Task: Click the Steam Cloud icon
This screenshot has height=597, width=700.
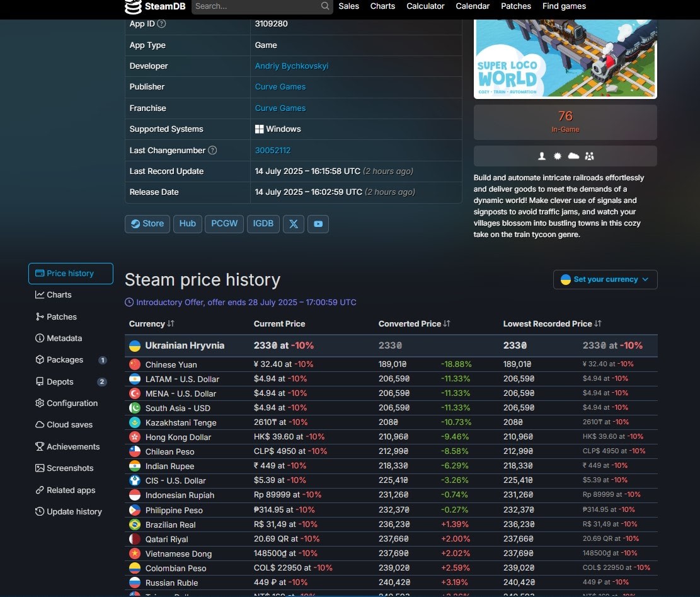Action: pos(573,156)
